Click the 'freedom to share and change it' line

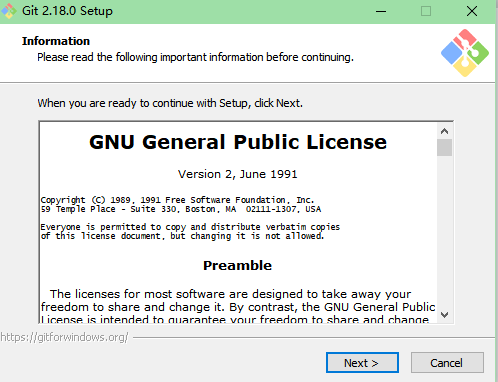238,307
